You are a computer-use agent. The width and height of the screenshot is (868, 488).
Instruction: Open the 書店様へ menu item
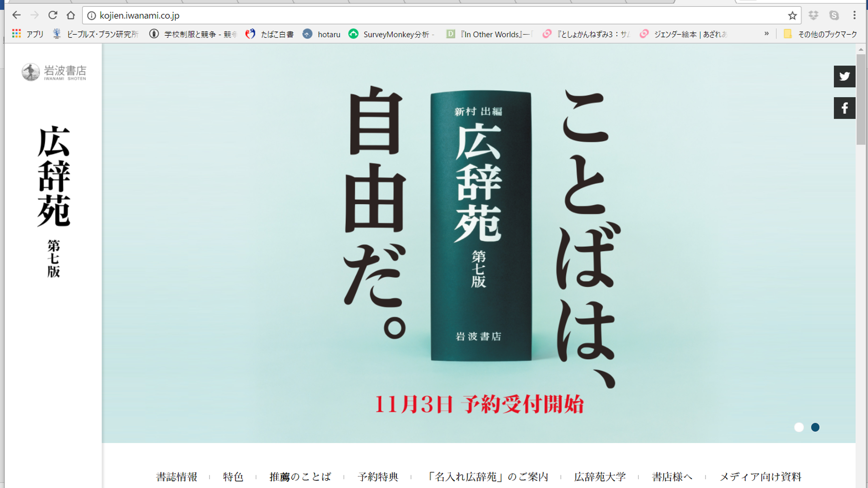click(x=672, y=477)
